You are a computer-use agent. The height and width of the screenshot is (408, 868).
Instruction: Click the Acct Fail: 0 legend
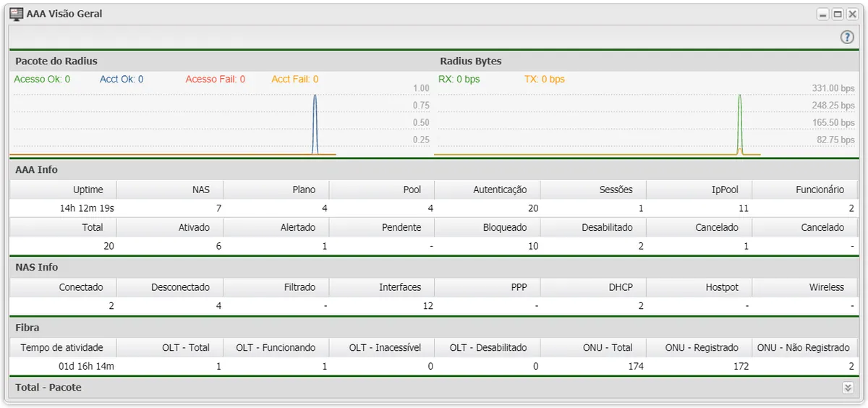pos(295,80)
